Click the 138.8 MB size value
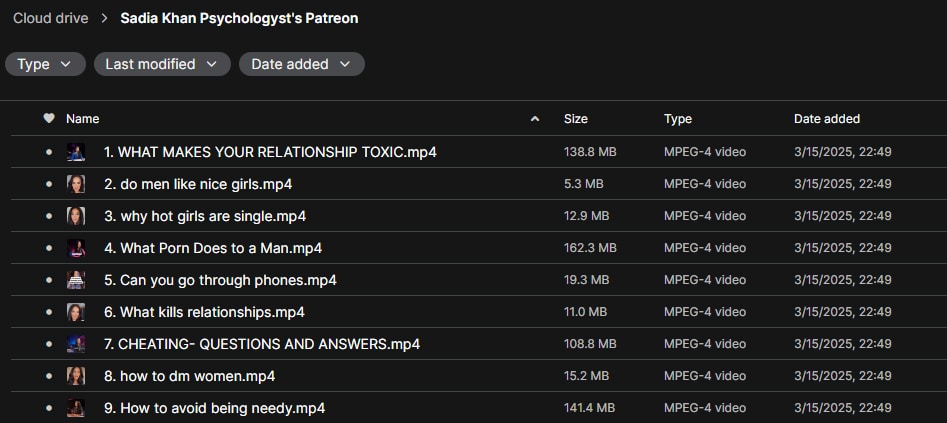Image resolution: width=947 pixels, height=423 pixels. [590, 152]
